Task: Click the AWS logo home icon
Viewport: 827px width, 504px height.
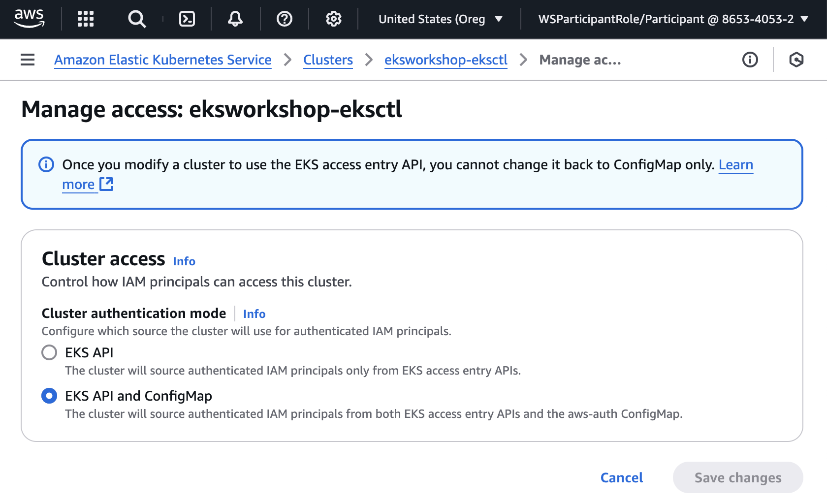Action: (29, 19)
